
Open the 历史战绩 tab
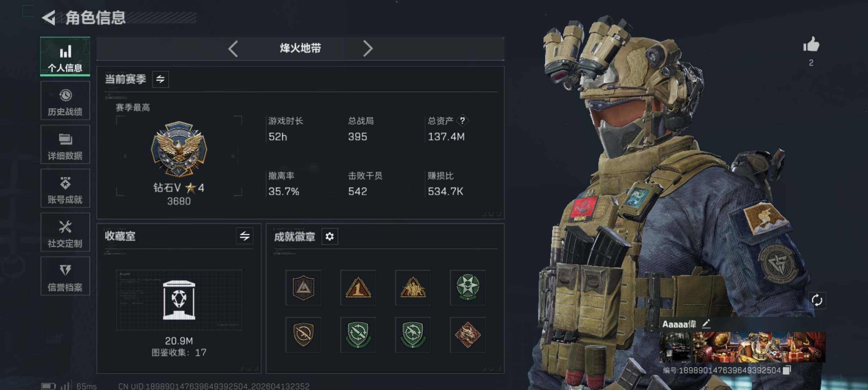click(x=65, y=101)
